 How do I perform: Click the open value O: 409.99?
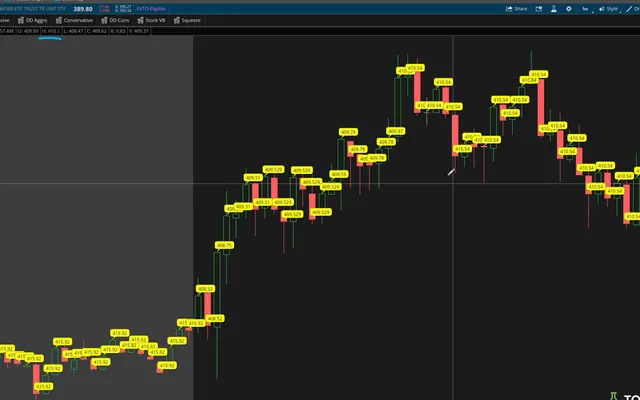tap(28, 31)
